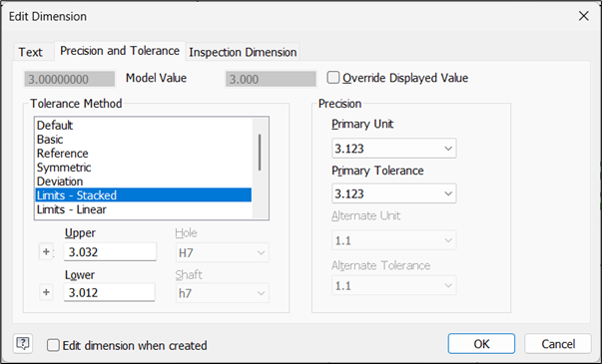Image resolution: width=602 pixels, height=364 pixels.
Task: Click the Upper limit value field
Action: click(110, 252)
